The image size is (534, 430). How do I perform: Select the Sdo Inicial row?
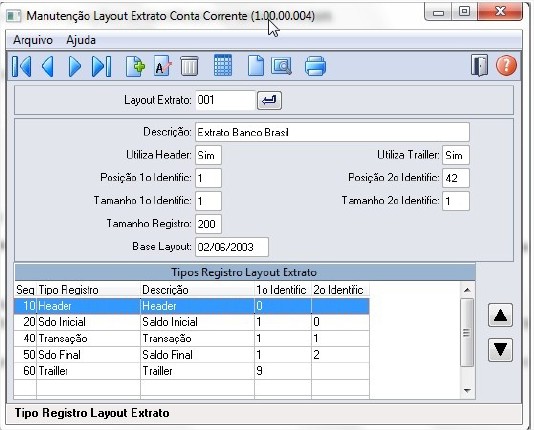pos(192,322)
